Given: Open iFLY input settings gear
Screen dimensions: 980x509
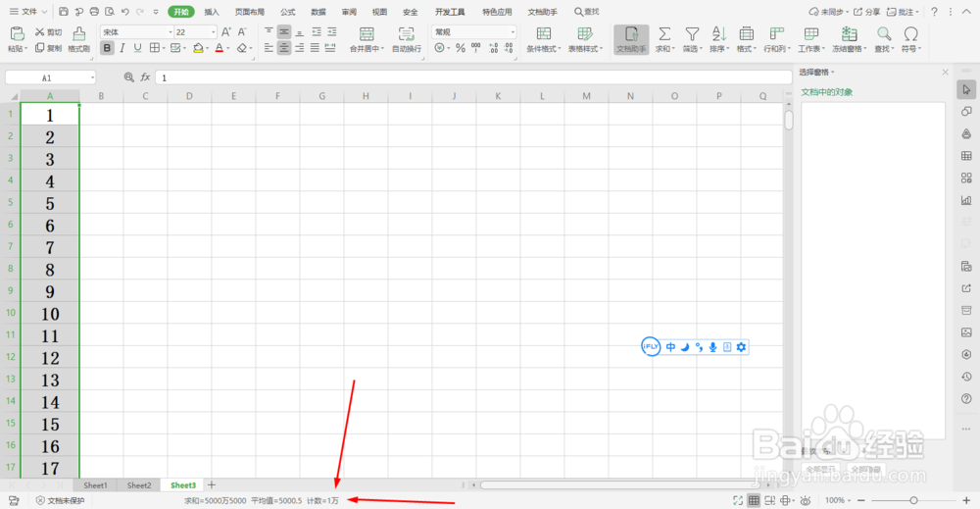Looking at the screenshot, I should [741, 347].
